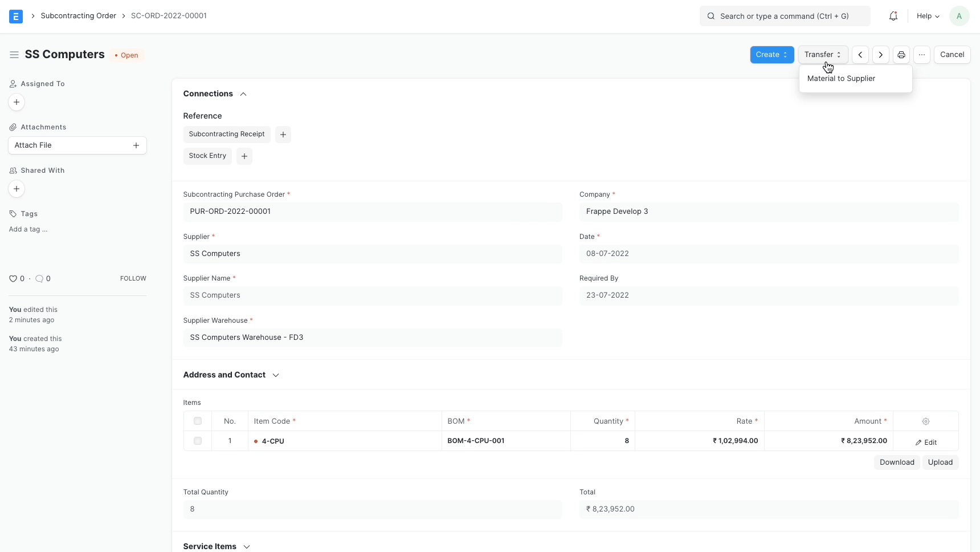Download the items table
Screen dimensions: 980x552
click(896, 462)
